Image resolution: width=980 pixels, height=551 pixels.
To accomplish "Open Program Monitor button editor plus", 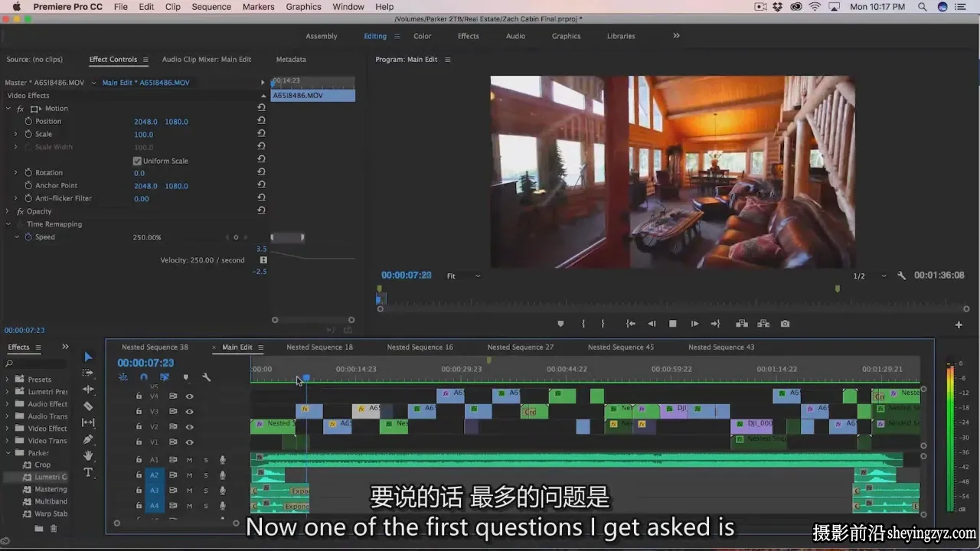I will (959, 324).
